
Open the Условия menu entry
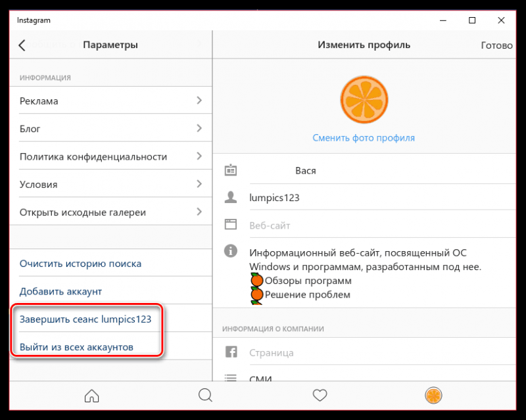(110, 184)
